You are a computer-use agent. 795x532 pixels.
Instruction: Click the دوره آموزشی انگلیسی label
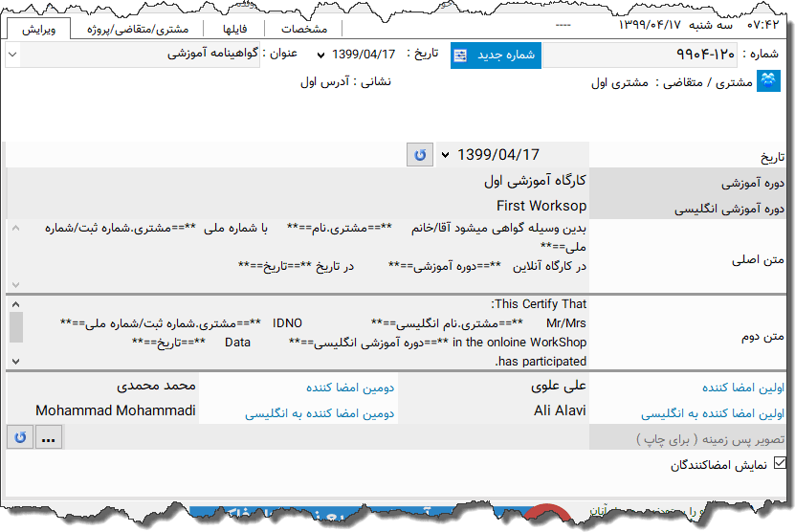[x=729, y=209]
